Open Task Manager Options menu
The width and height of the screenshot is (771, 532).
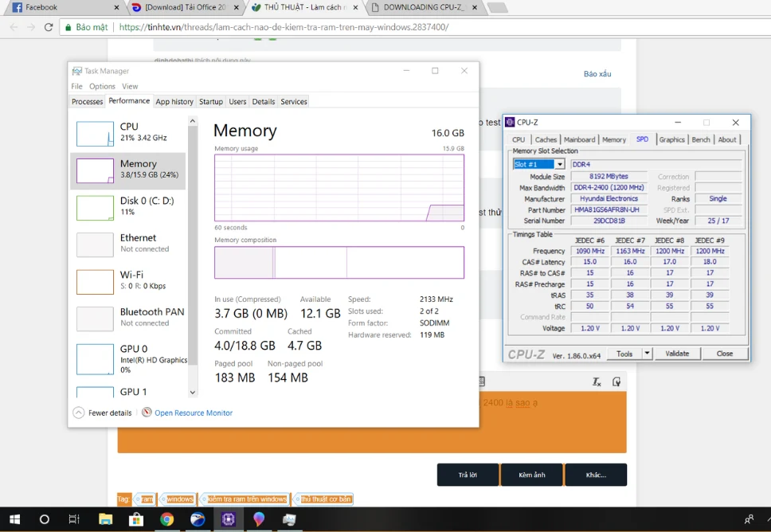(x=102, y=86)
